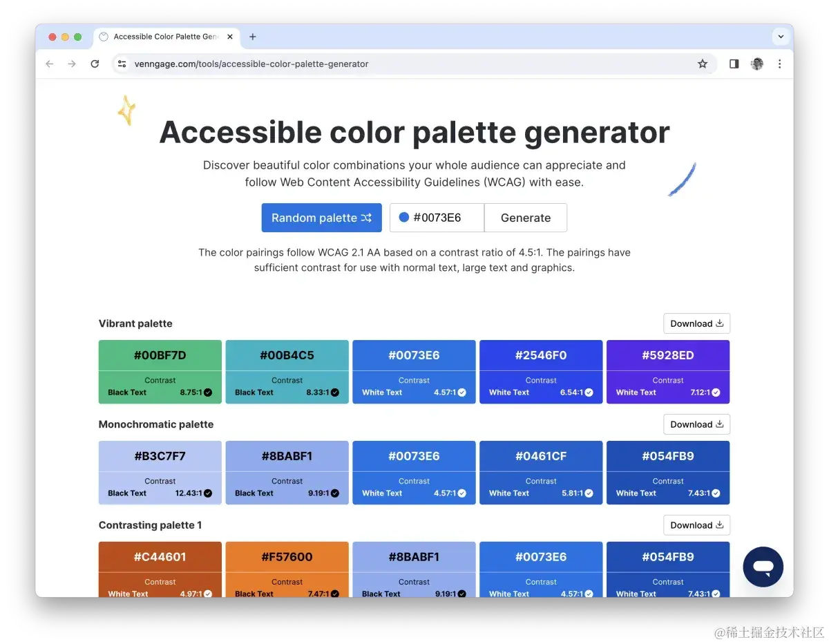Click the Random palette button
Viewport: 829px width, 644px height.
(x=321, y=218)
